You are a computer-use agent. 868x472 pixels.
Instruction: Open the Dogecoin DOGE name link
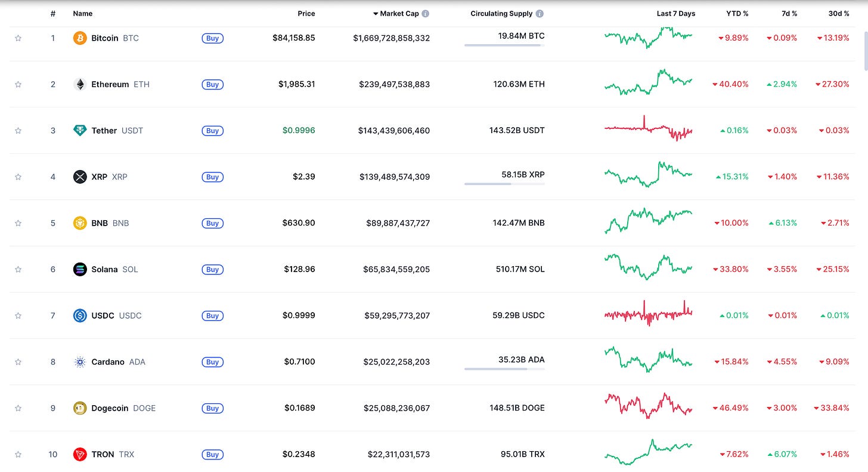coord(123,408)
